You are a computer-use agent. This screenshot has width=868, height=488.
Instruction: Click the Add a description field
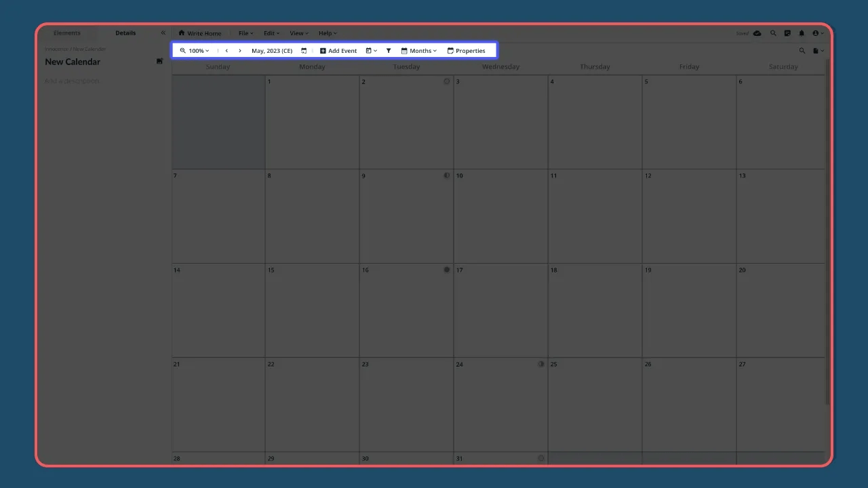tap(72, 81)
